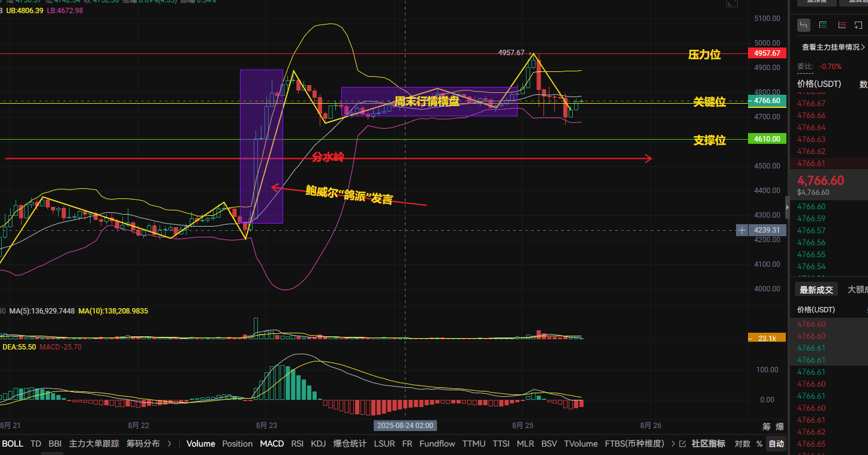868x455 pixels.
Task: Enable RSI sub-chart indicator
Action: point(297,444)
